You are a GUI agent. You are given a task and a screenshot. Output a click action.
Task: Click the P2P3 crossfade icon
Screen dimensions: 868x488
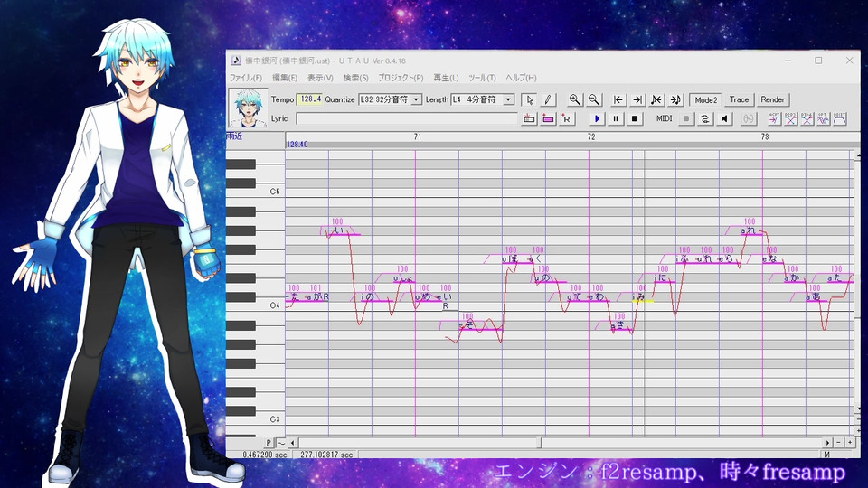[x=790, y=118]
